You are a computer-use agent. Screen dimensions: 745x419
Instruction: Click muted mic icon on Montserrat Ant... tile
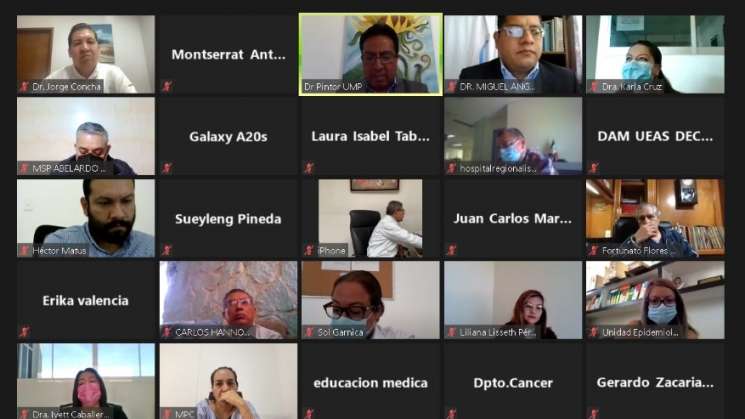click(167, 86)
